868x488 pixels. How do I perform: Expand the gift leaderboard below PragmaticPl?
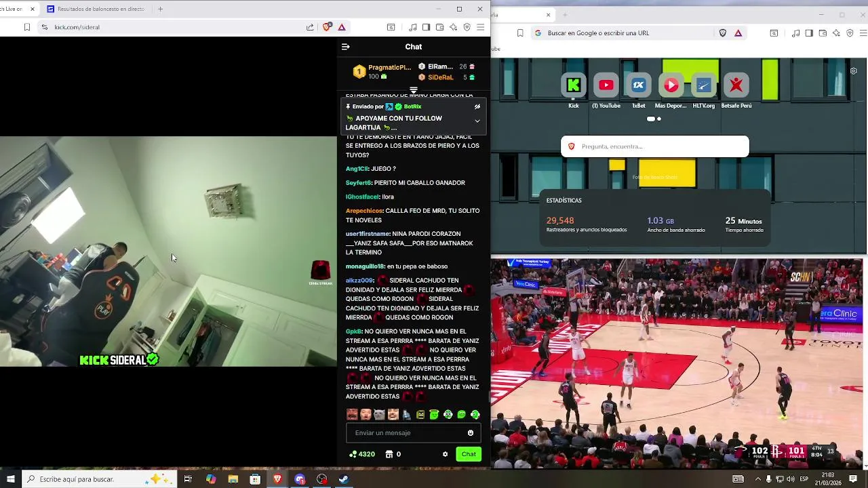click(414, 89)
